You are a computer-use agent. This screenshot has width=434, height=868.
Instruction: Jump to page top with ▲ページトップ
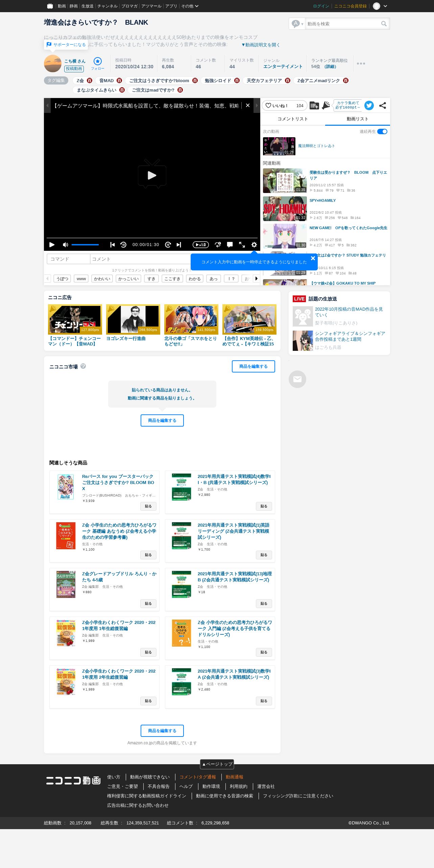coord(217,764)
